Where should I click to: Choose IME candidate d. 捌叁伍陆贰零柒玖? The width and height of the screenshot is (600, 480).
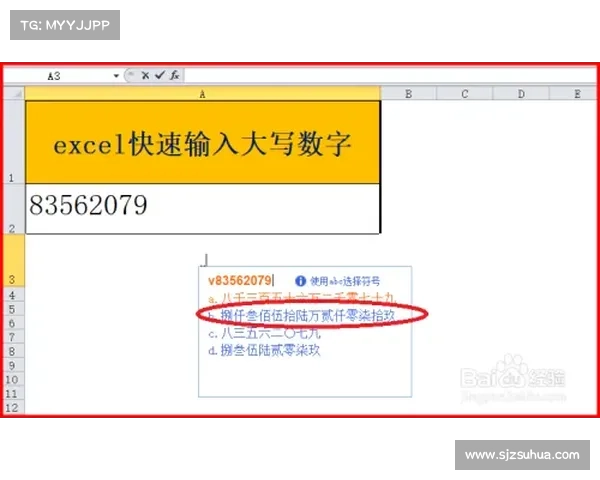click(264, 350)
